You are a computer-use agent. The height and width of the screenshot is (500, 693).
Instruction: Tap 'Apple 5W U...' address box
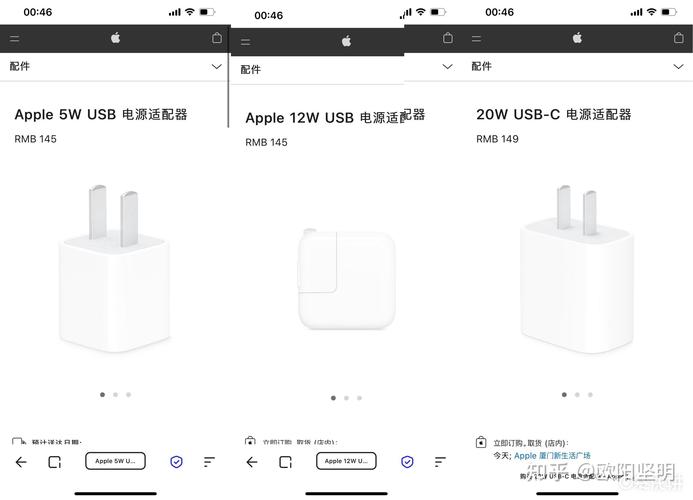(115, 461)
